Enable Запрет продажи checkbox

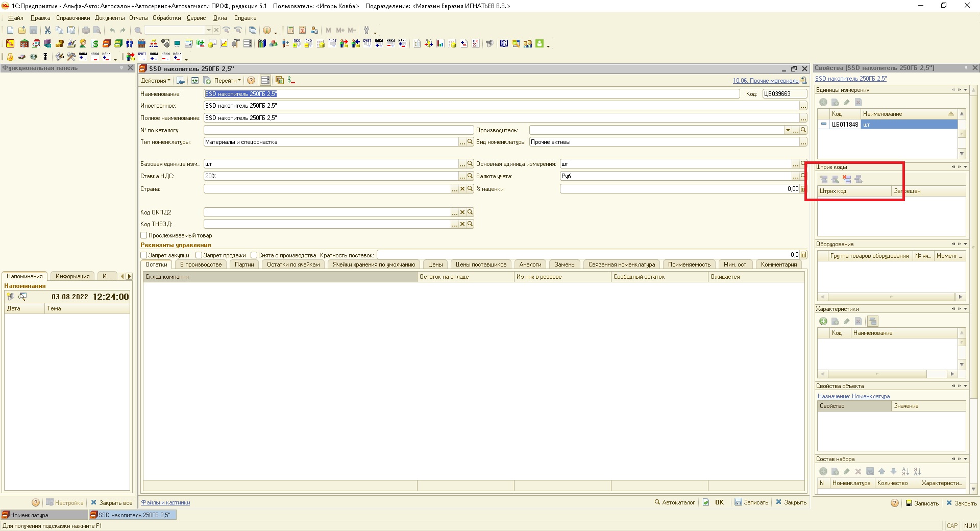199,255
